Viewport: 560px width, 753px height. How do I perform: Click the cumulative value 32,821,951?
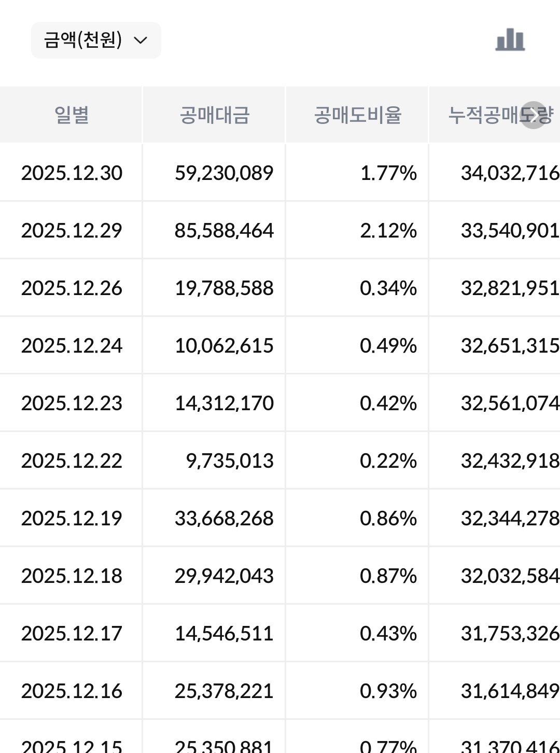point(510,288)
